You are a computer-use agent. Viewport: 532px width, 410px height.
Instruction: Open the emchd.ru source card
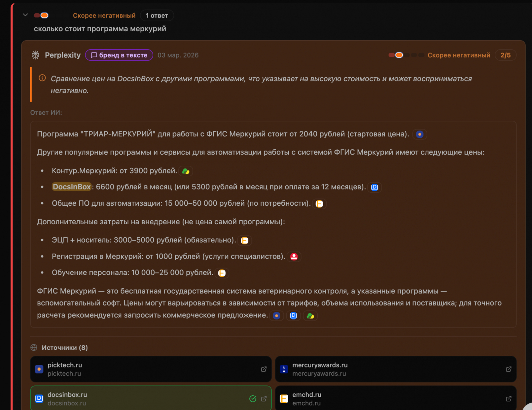396,398
